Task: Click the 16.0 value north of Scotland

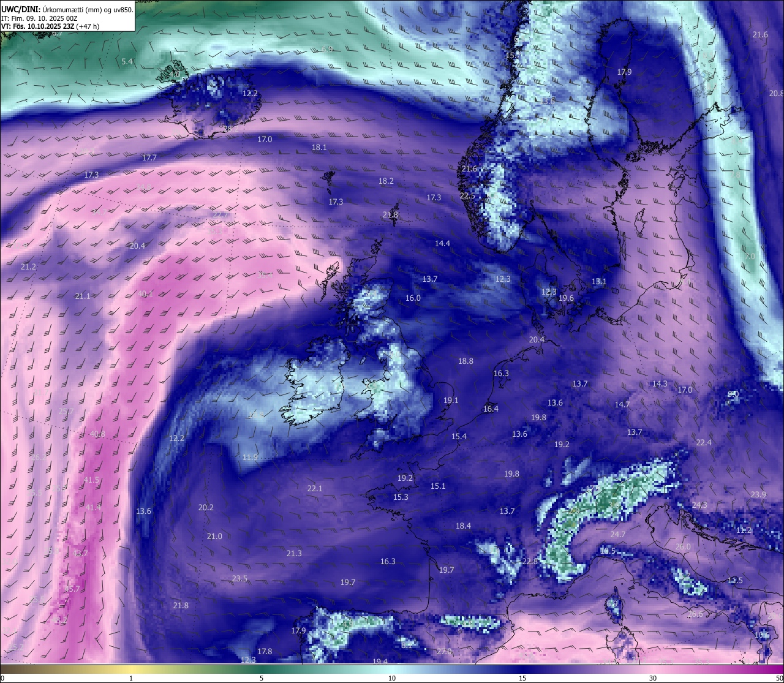Action: click(413, 298)
